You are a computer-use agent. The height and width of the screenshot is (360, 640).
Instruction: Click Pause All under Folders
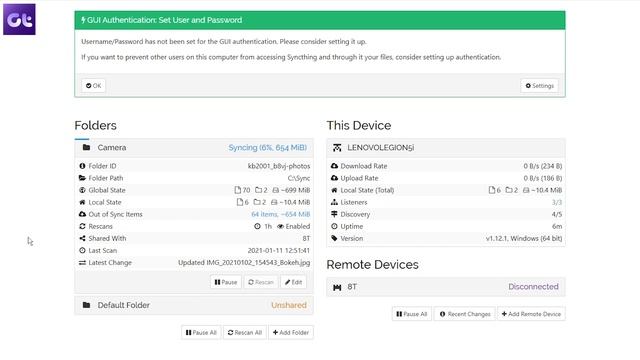click(x=201, y=333)
